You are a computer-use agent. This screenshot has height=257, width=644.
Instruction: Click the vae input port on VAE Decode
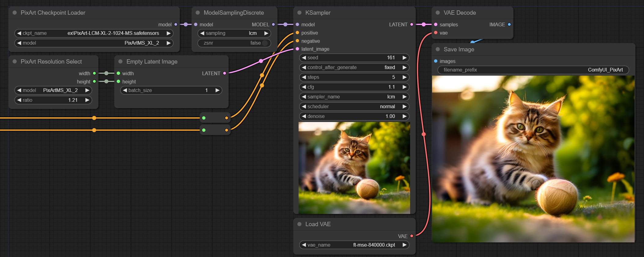pos(436,33)
